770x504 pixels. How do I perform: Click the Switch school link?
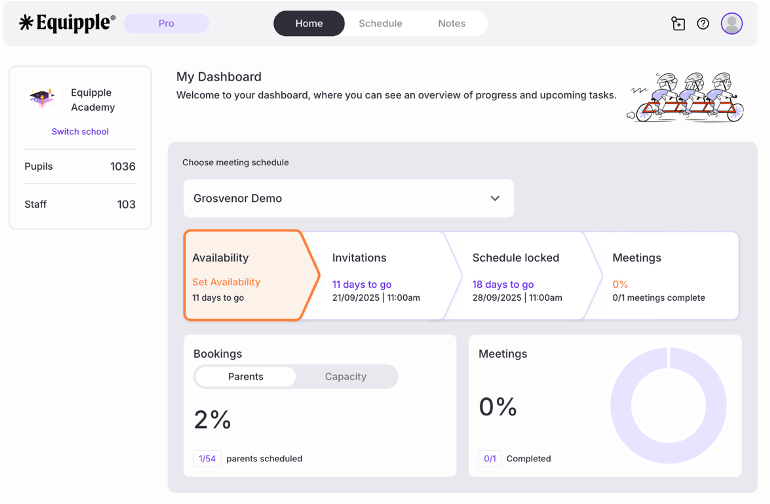click(80, 132)
